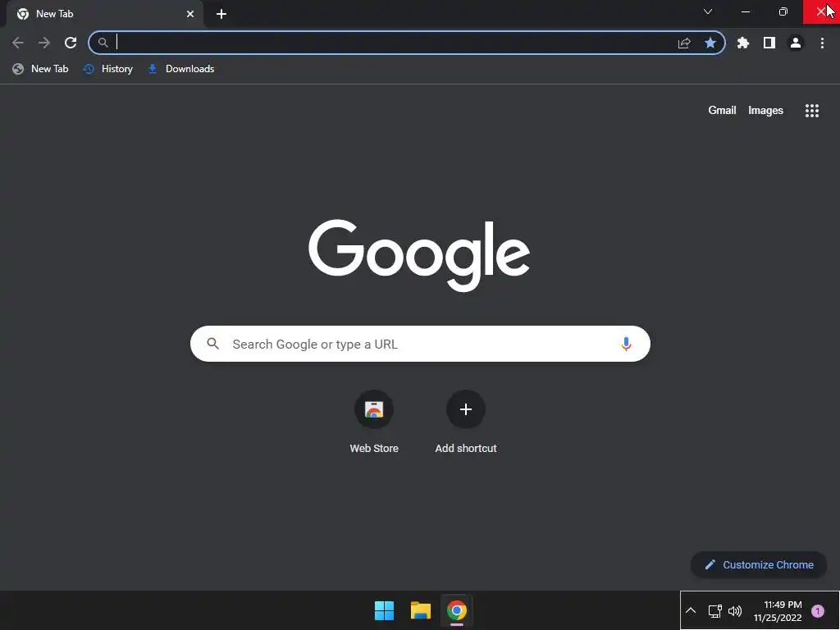
Task: Open the Google apps grid
Action: 812,111
